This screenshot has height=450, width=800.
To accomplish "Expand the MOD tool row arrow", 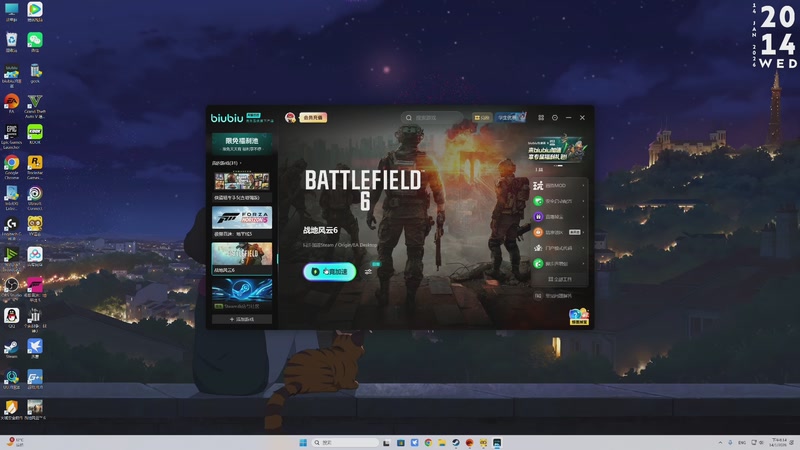I will 583,185.
